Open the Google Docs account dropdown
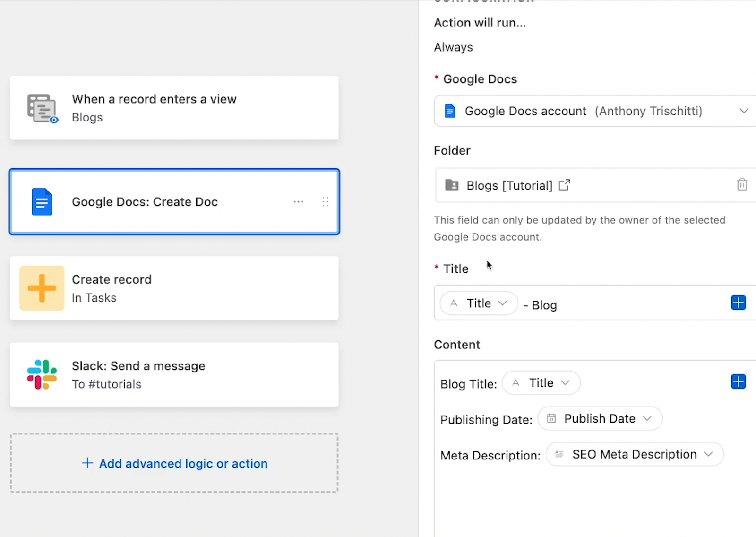The width and height of the screenshot is (756, 537). tap(595, 111)
